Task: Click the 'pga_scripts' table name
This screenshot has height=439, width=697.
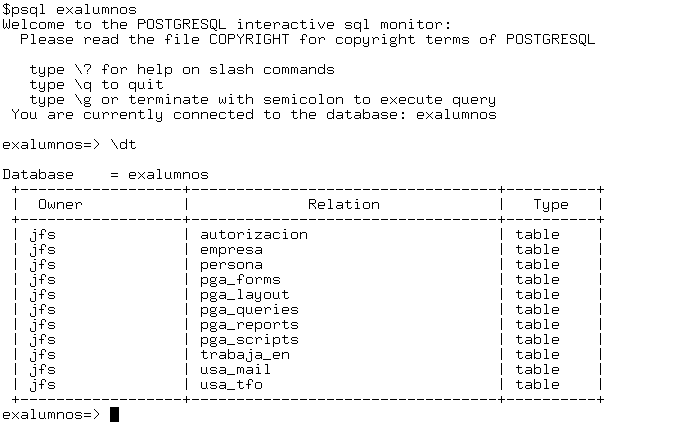Action: pyautogui.click(x=249, y=340)
